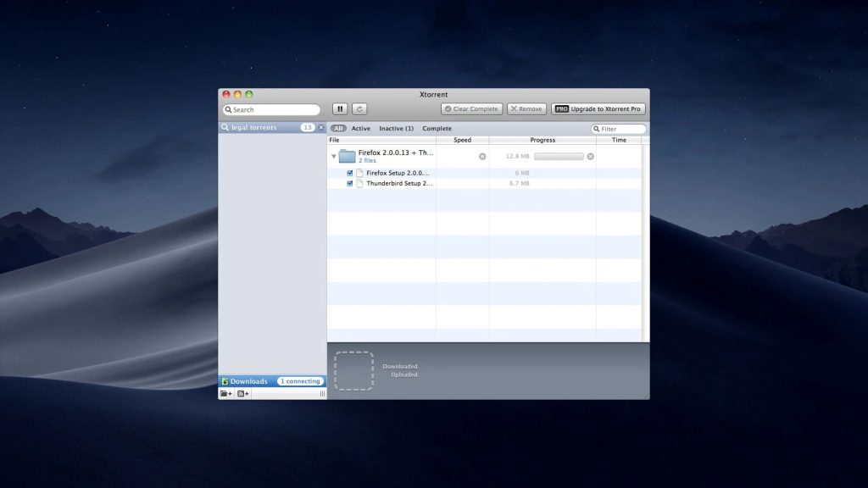Viewport: 868px width, 488px height.
Task: Click the 12.8 MB size of the torrent
Action: tap(518, 157)
